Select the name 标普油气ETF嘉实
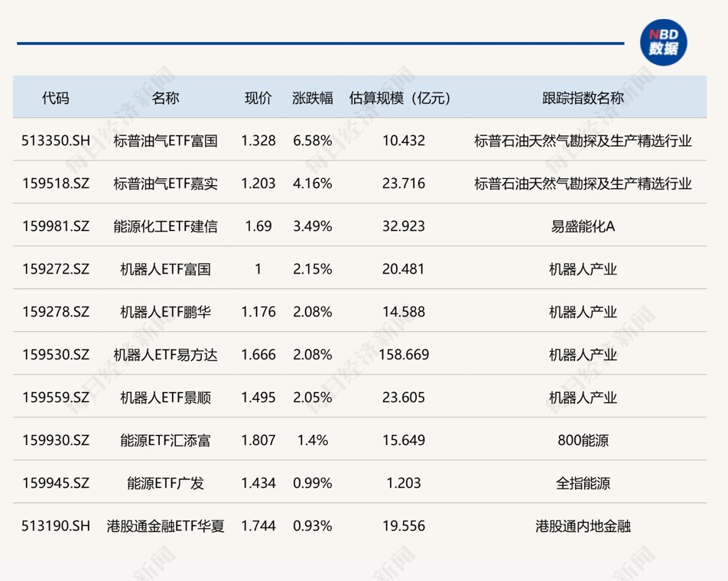The image size is (728, 581). click(x=165, y=183)
